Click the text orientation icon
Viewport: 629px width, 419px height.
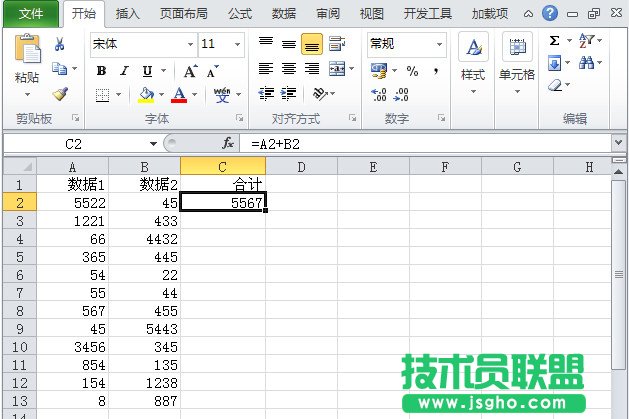pos(320,94)
